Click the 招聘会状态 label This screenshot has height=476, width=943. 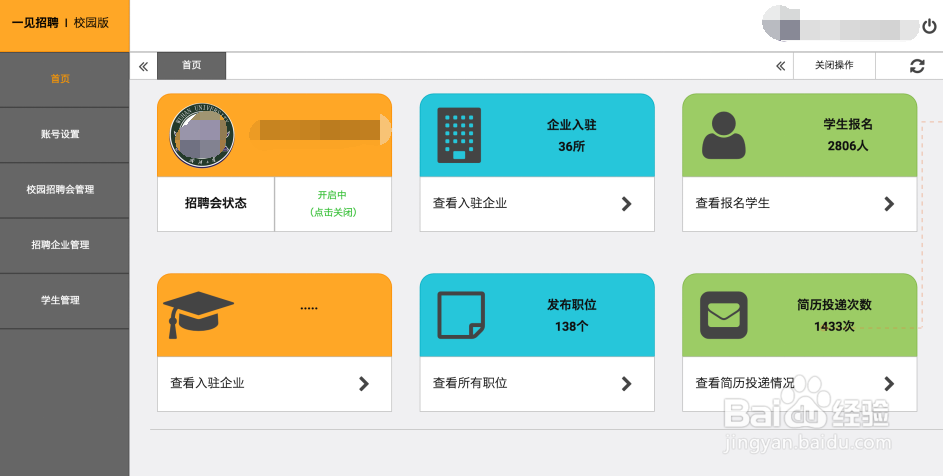coord(215,203)
